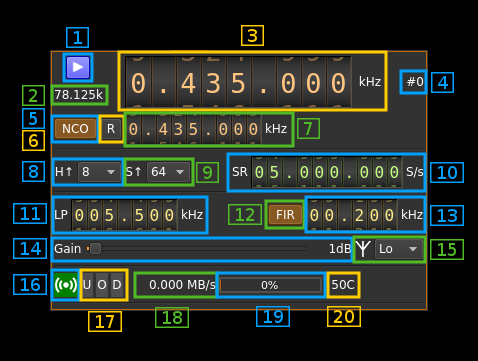Click the 0% FIFO fill gauge
Screen dimensions: 478x361
[x=270, y=285]
